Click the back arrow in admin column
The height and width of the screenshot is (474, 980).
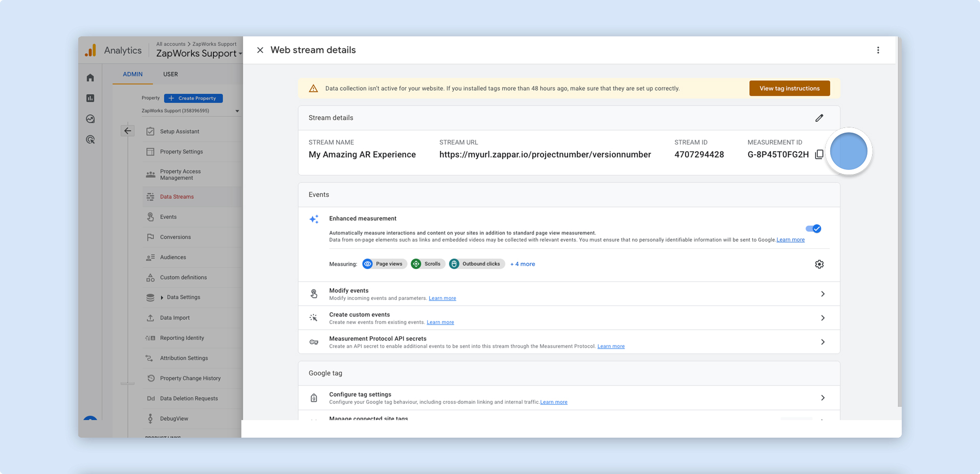coord(127,131)
